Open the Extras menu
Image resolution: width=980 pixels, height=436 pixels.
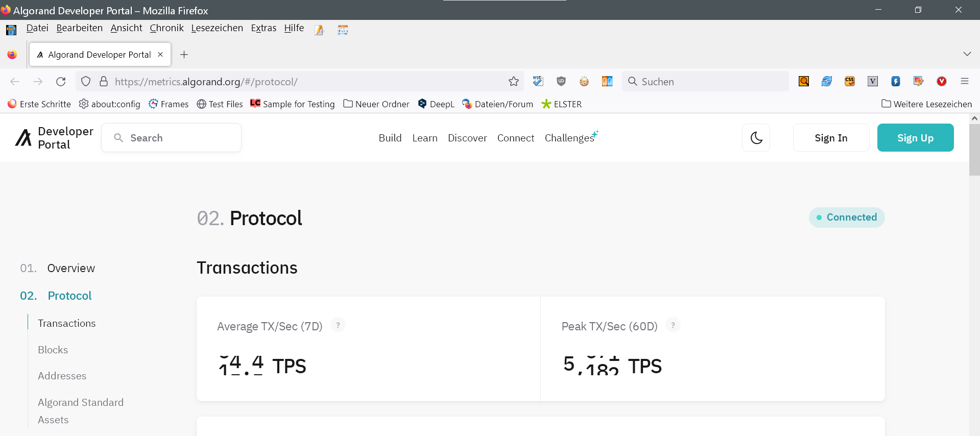pos(264,28)
